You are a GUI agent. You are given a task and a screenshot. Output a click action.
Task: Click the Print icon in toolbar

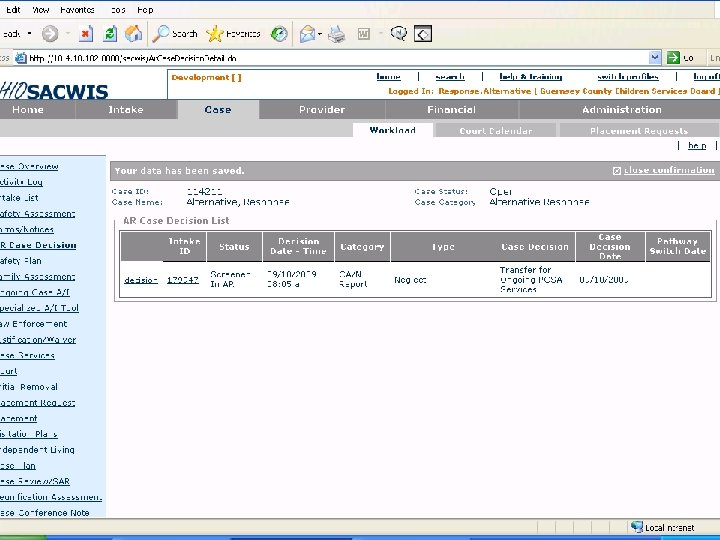tap(337, 34)
